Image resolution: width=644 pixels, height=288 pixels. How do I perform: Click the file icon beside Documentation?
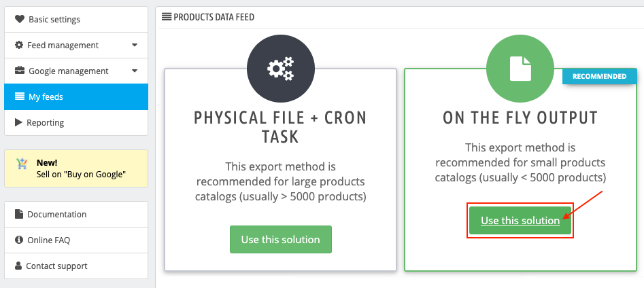click(x=18, y=214)
